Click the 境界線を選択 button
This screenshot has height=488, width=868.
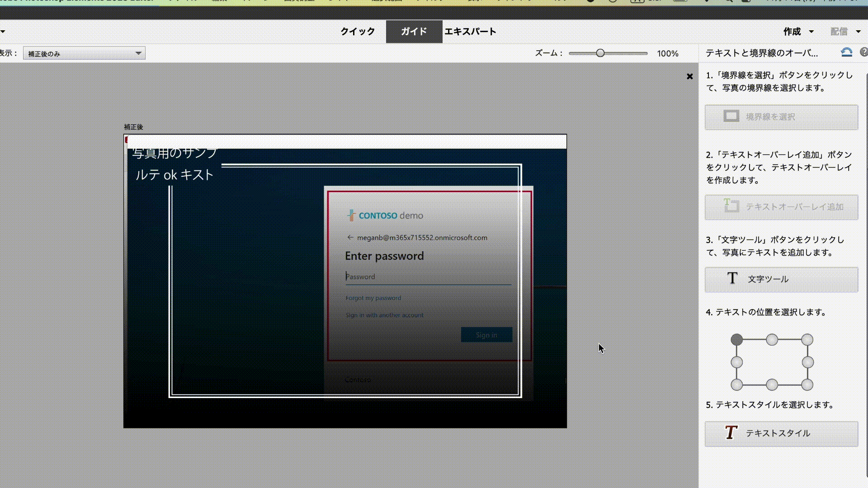tap(781, 117)
